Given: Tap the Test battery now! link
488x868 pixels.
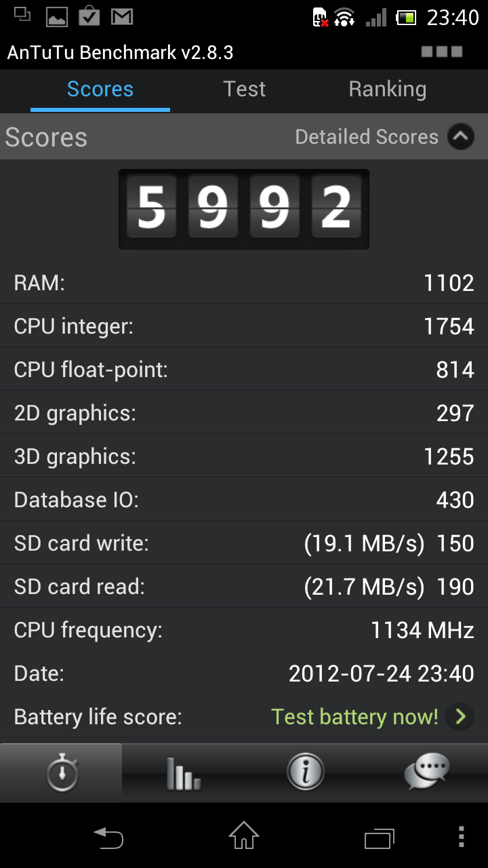Looking at the screenshot, I should click(x=354, y=716).
